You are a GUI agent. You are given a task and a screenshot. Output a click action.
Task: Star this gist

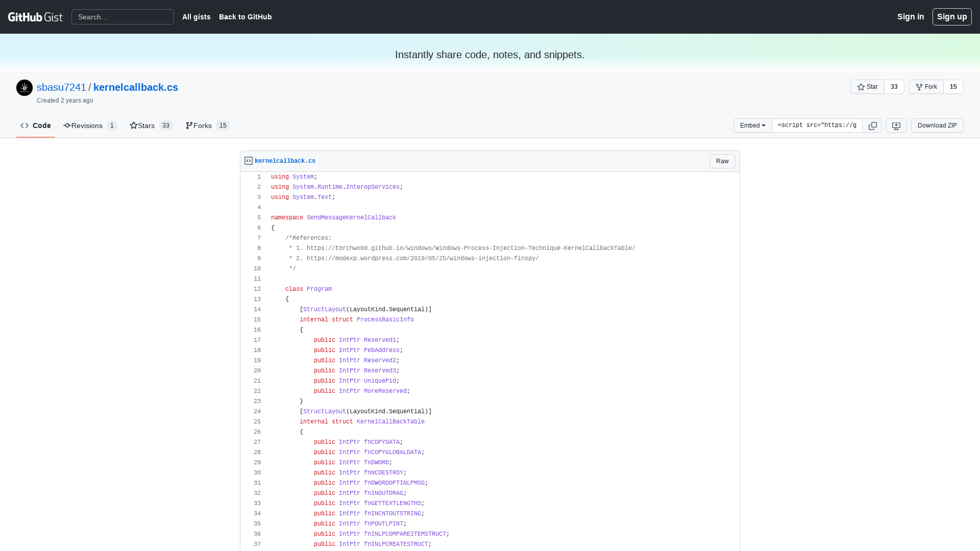pyautogui.click(x=867, y=87)
